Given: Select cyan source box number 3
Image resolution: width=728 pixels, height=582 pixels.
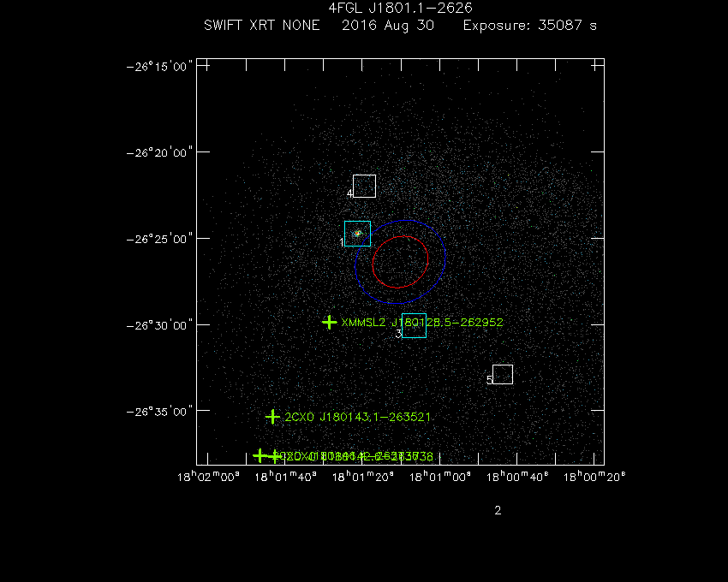Looking at the screenshot, I should point(415,325).
